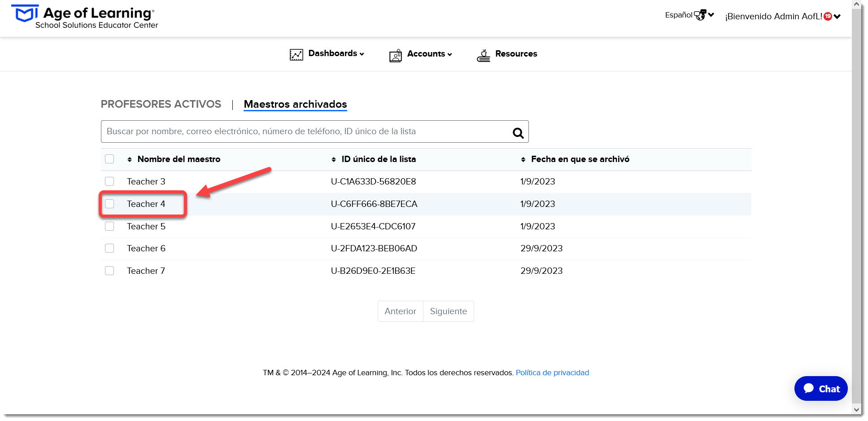
Task: Select the Maestros archivados tab
Action: (x=295, y=104)
